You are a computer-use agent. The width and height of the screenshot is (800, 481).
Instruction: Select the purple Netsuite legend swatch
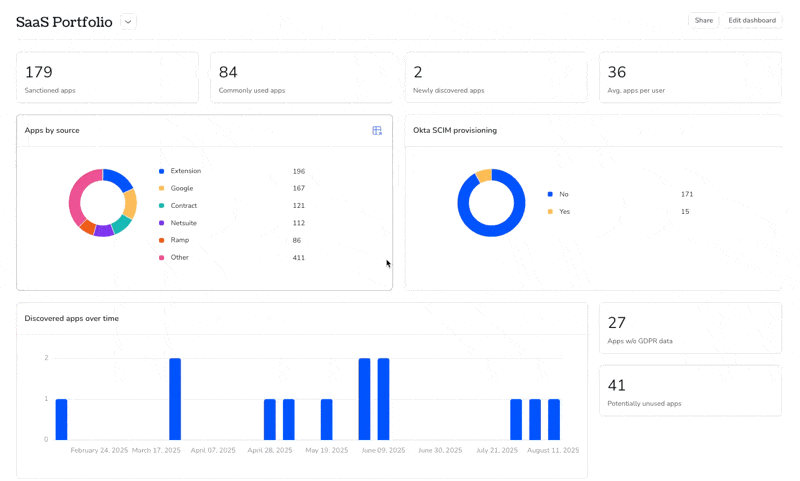[161, 223]
